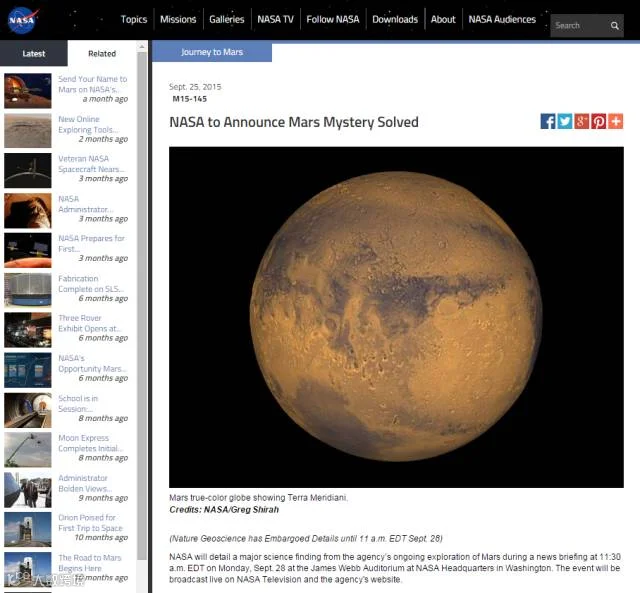
Task: Click thumbnail for School is in Session
Action: 28,410
